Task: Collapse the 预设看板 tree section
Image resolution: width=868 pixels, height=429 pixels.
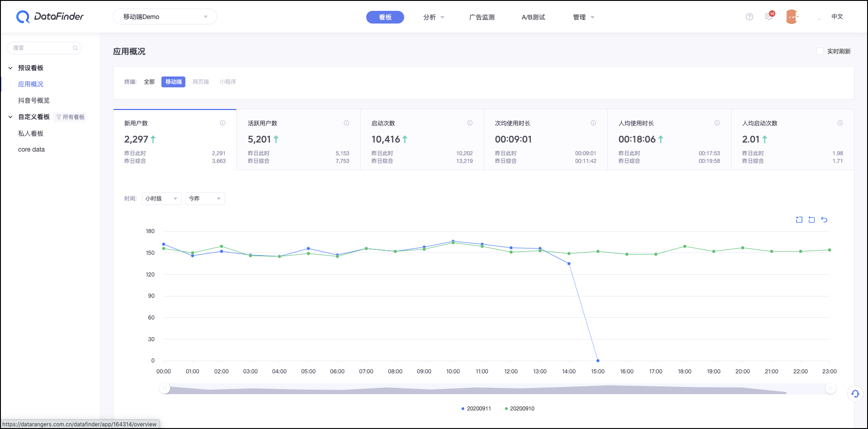Action: coord(10,68)
